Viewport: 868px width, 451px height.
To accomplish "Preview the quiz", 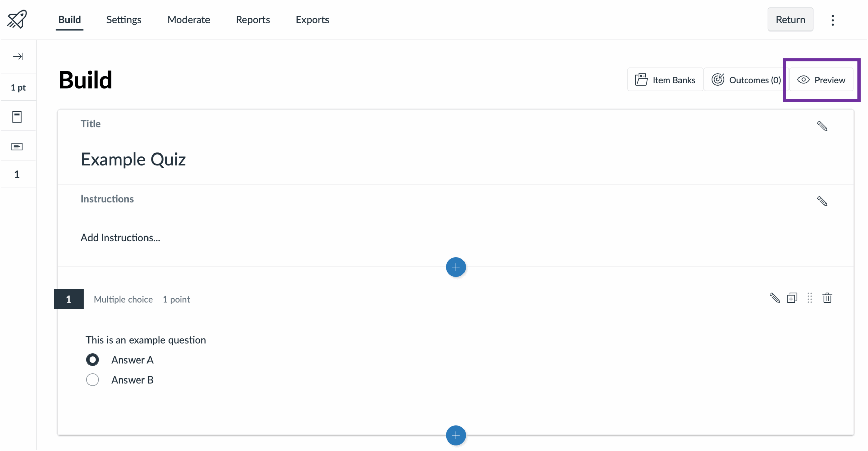I will [x=821, y=80].
